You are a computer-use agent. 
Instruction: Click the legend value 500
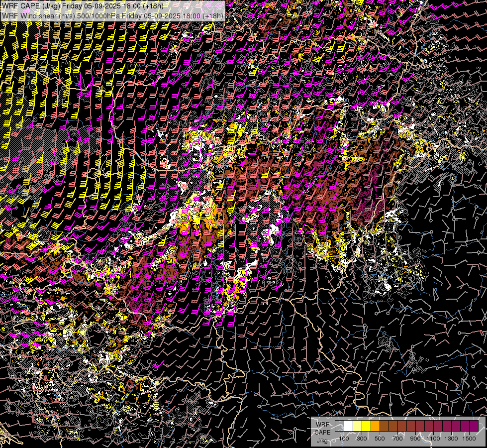[380, 439]
